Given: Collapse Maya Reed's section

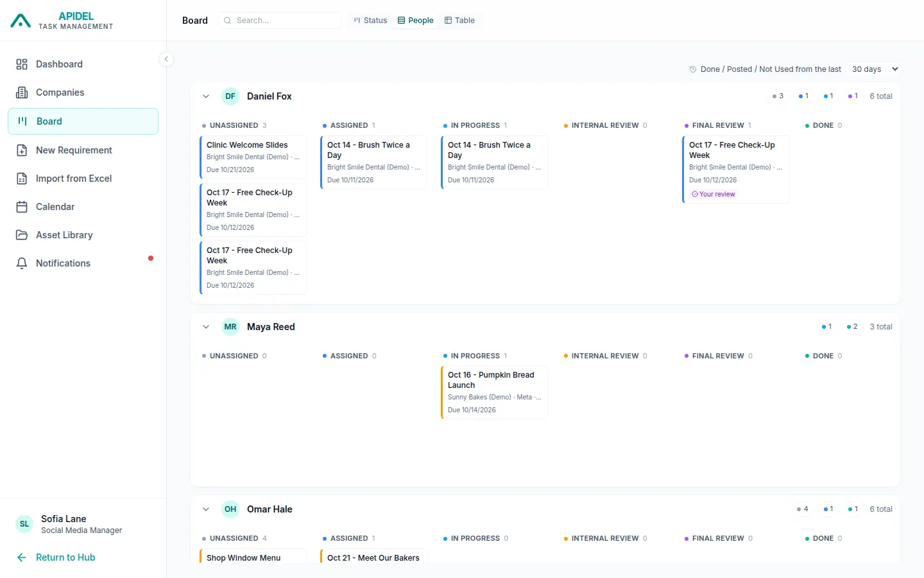Looking at the screenshot, I should coord(206,327).
